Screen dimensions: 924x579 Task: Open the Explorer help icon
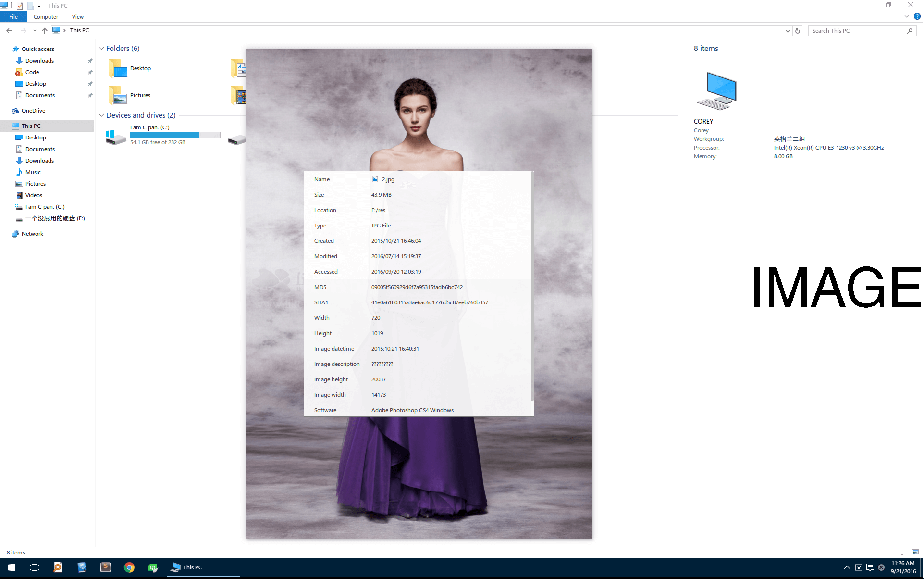917,17
